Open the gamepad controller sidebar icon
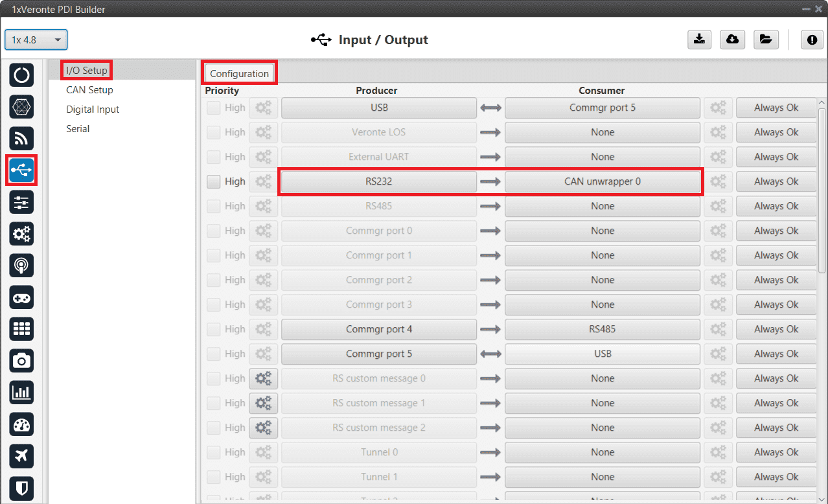This screenshot has height=504, width=828. pyautogui.click(x=21, y=297)
